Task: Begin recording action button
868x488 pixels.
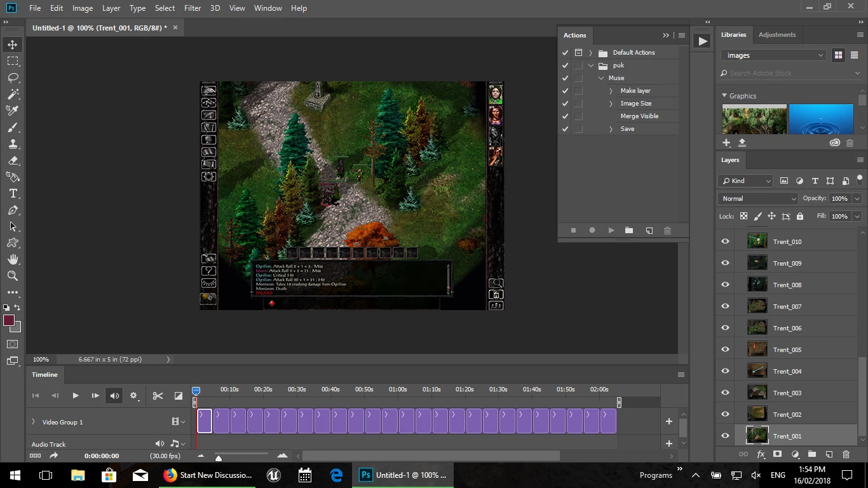Action: 592,231
